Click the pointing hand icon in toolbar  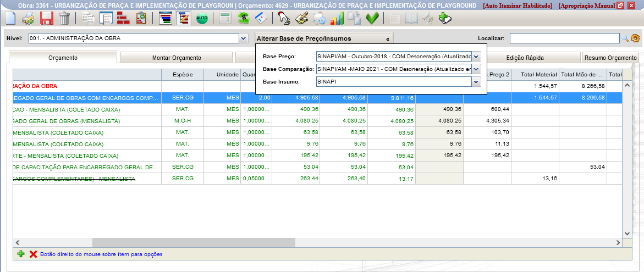click(x=283, y=19)
